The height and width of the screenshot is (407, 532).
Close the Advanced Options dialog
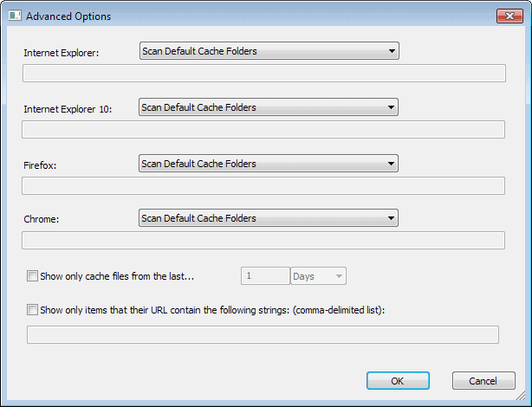508,16
